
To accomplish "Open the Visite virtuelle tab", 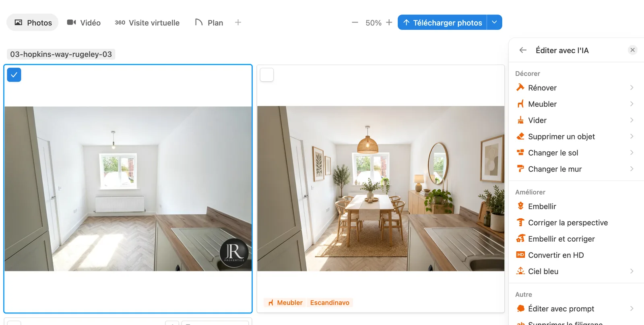I will (147, 23).
